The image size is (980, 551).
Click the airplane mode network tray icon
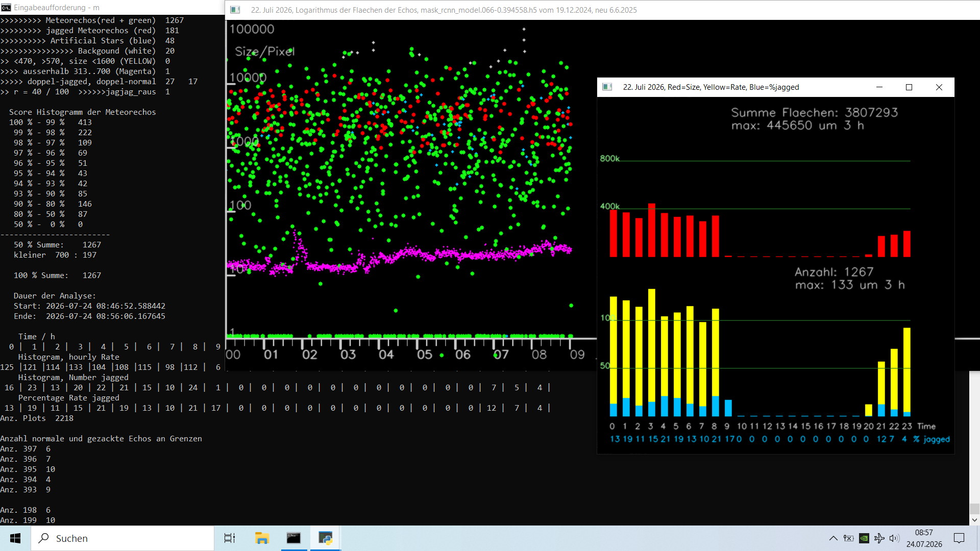[x=879, y=538]
